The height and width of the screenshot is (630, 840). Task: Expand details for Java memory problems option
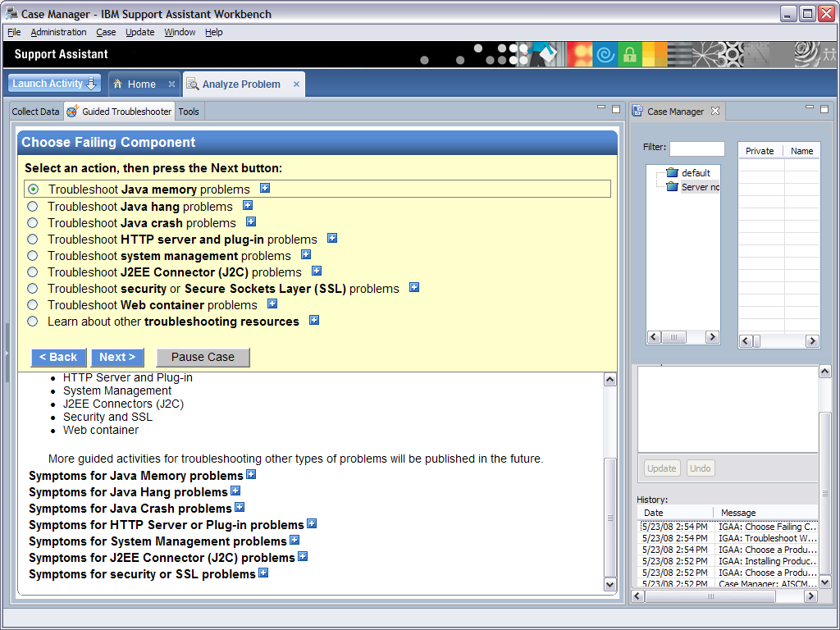[x=265, y=188]
